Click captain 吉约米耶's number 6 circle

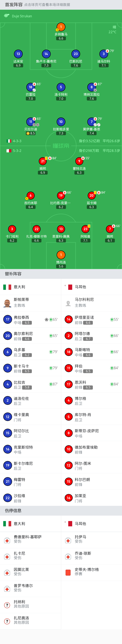click(30, 196)
